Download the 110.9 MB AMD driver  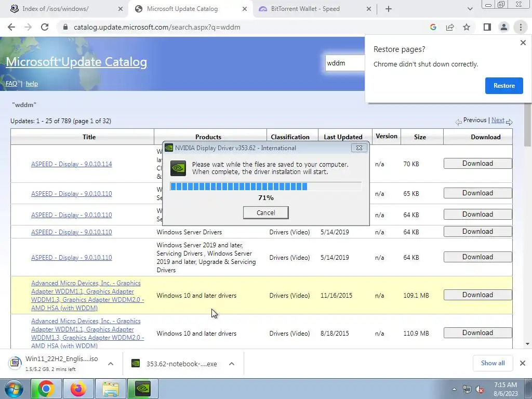[x=478, y=333]
